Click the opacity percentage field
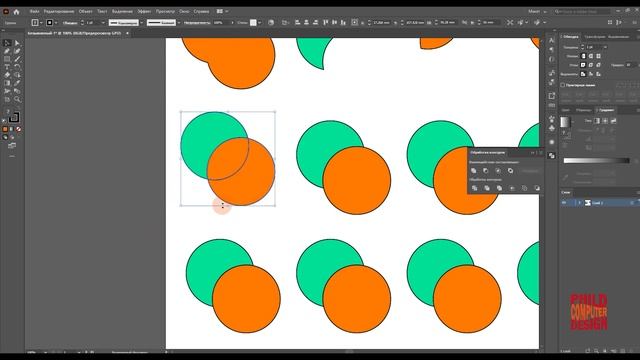Image resolution: width=640 pixels, height=360 pixels. tap(221, 23)
